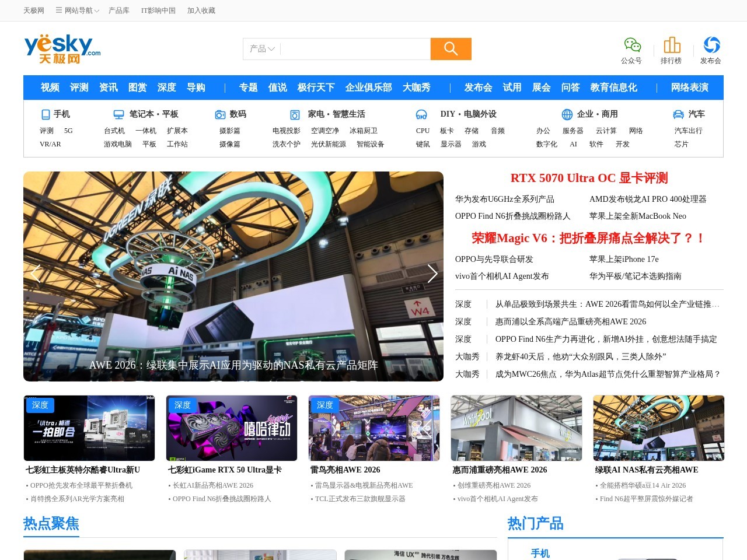The image size is (747, 560).
Task: Click the 雷鸟亮相AWE 2026 thumbnail
Action: (x=373, y=428)
